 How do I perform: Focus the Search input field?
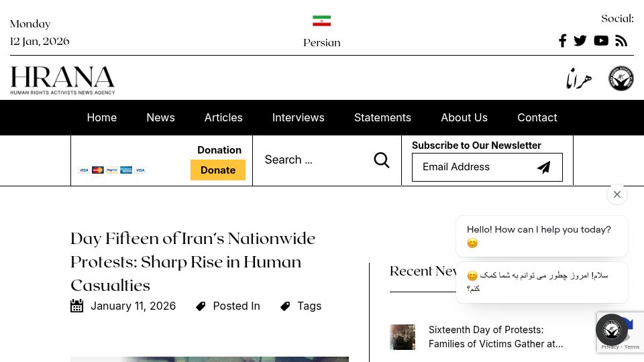tap(314, 160)
